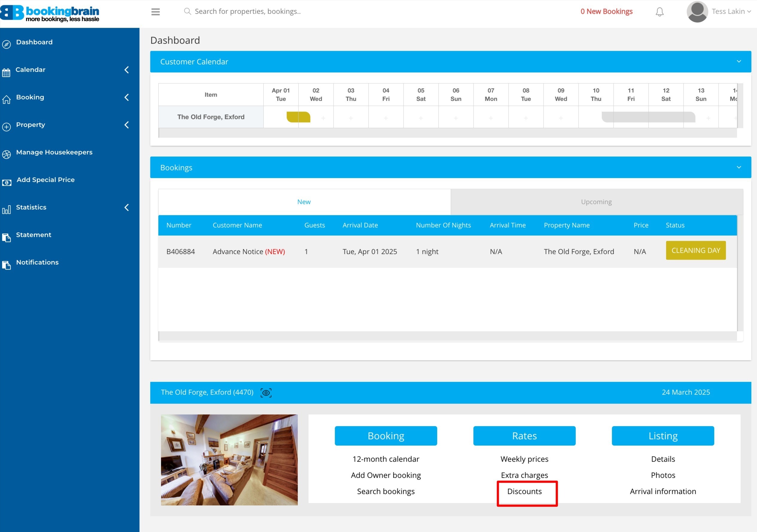Select the New bookings tab
Image resolution: width=757 pixels, height=532 pixels.
click(x=304, y=202)
